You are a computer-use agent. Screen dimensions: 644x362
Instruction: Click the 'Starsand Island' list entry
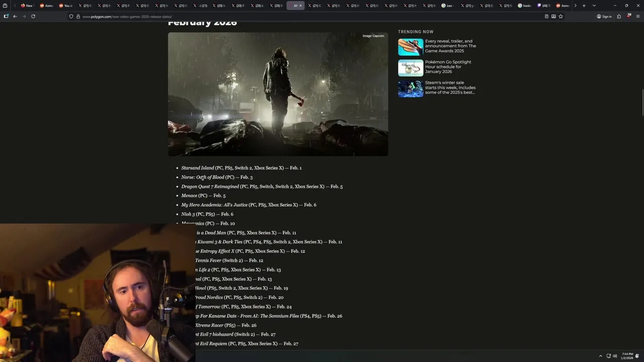tap(242, 168)
